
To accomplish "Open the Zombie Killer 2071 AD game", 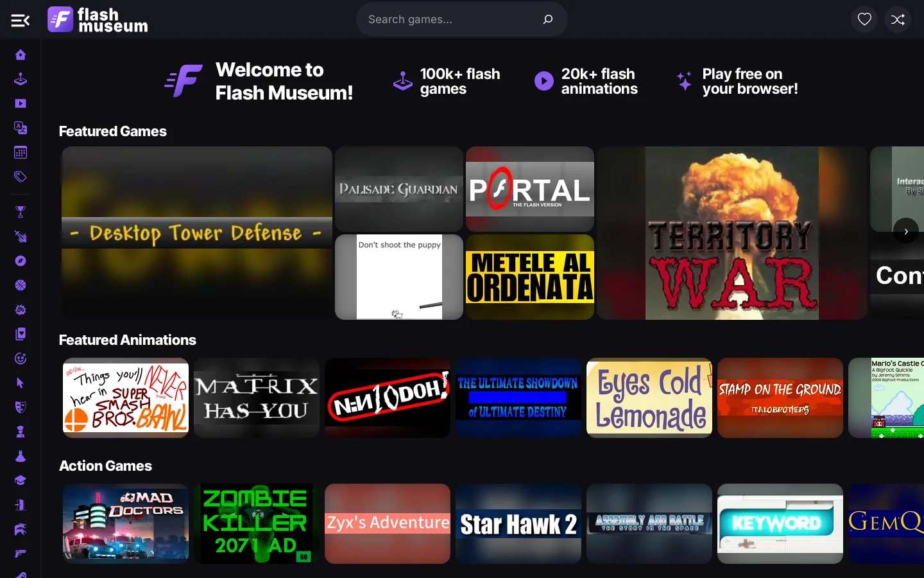I will point(257,523).
